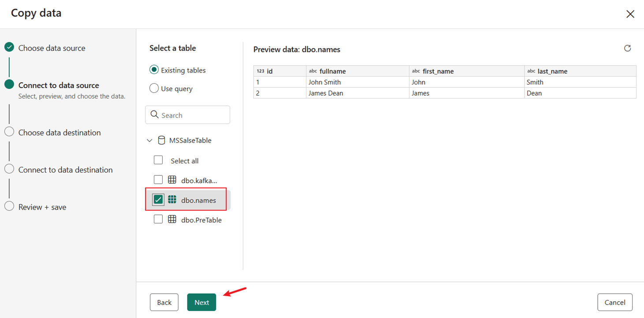Click the Connect to data destination step circle
The image size is (644, 318).
(9, 169)
